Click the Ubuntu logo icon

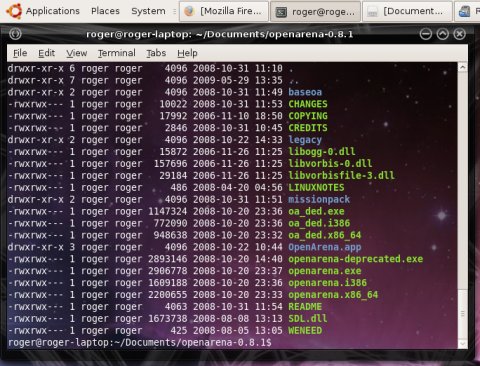coord(14,11)
